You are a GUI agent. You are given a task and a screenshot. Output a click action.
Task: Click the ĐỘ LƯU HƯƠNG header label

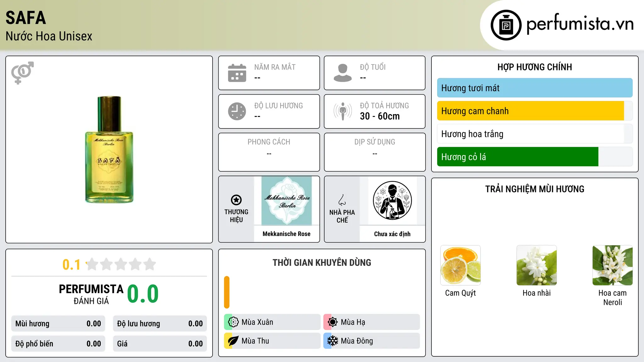(279, 106)
